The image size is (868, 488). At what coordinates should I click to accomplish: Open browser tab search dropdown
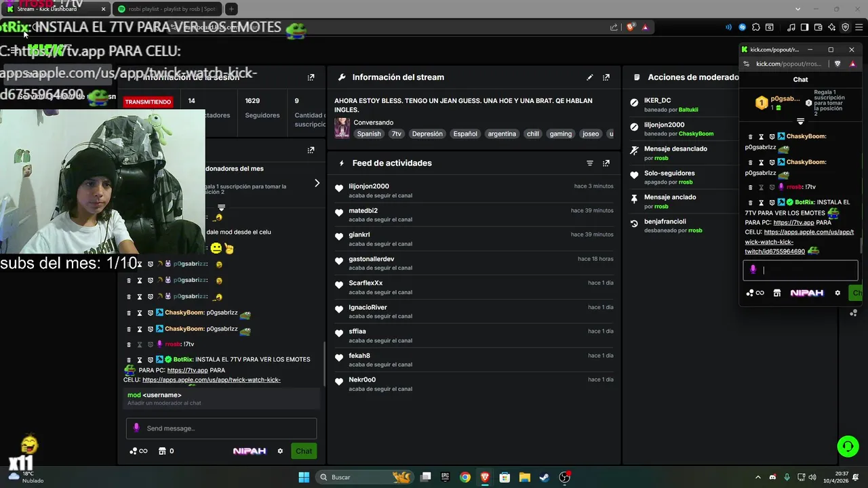pyautogui.click(x=797, y=9)
